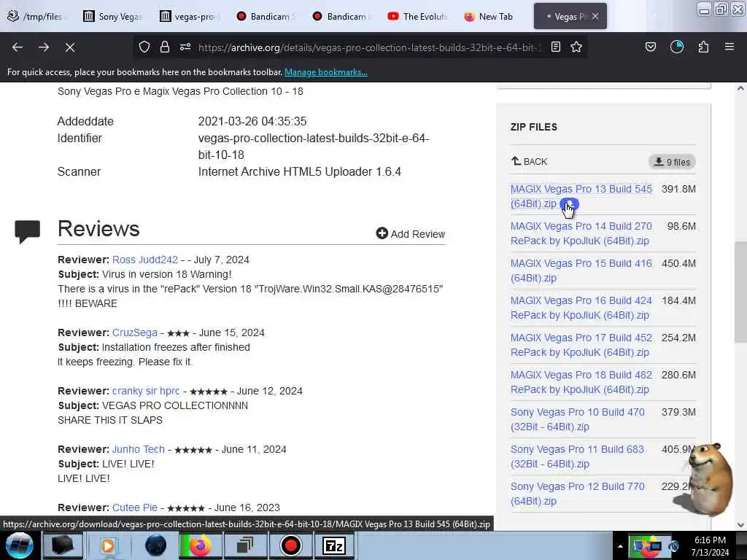Open the extensions puzzle icon
This screenshot has width=747, height=560.
tap(703, 47)
